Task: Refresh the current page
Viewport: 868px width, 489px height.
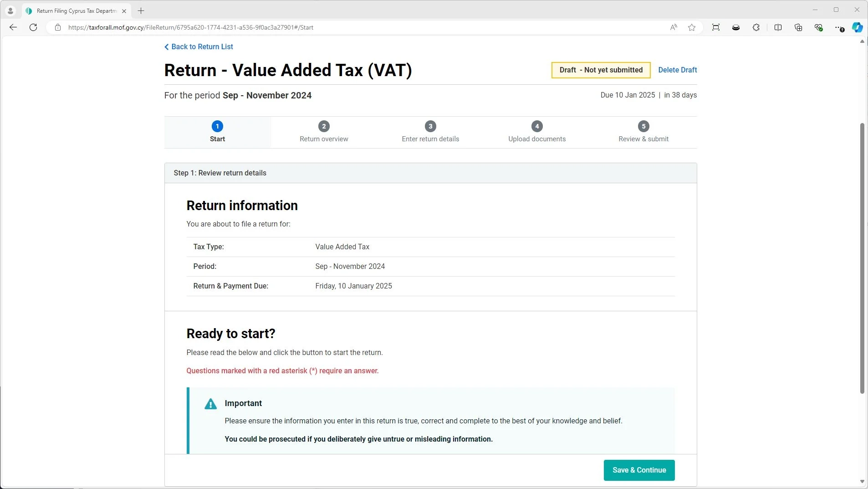Action: (x=33, y=27)
